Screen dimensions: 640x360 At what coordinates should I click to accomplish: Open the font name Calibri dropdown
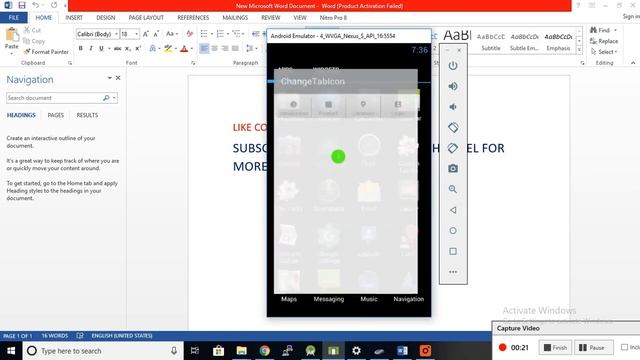(x=116, y=34)
